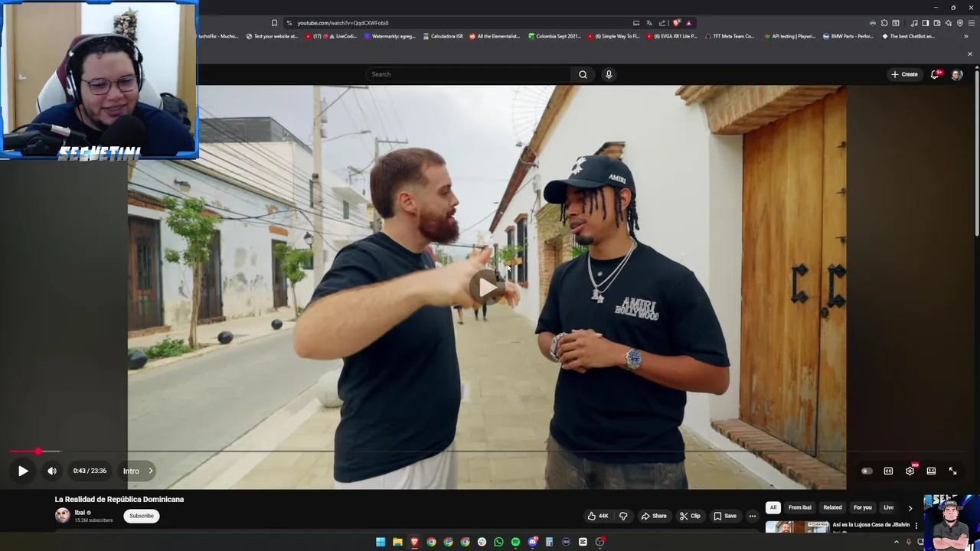Open the Calculadora ISR bookmark

(x=443, y=36)
